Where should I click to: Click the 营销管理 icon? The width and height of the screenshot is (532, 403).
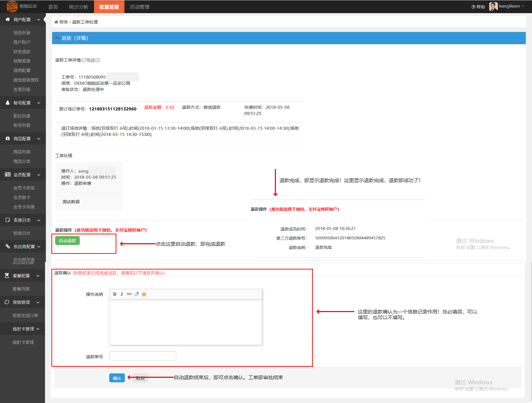click(x=7, y=302)
